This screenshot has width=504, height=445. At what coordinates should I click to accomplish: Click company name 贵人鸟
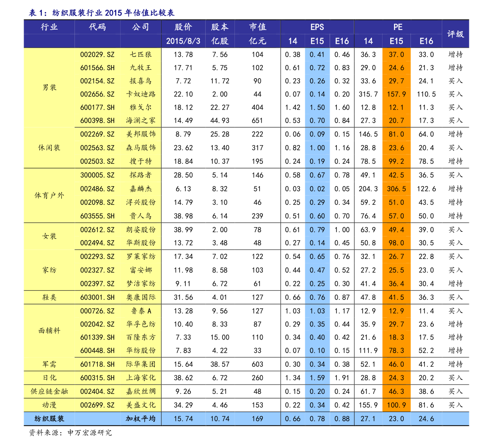[x=141, y=216]
